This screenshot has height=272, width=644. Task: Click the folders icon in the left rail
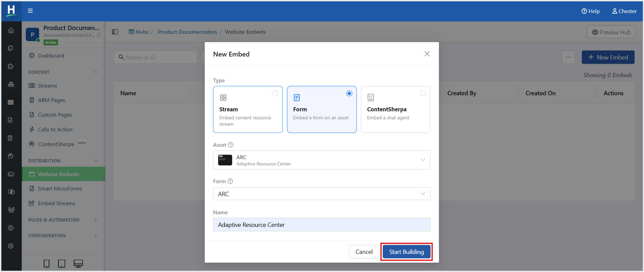pyautogui.click(x=11, y=174)
